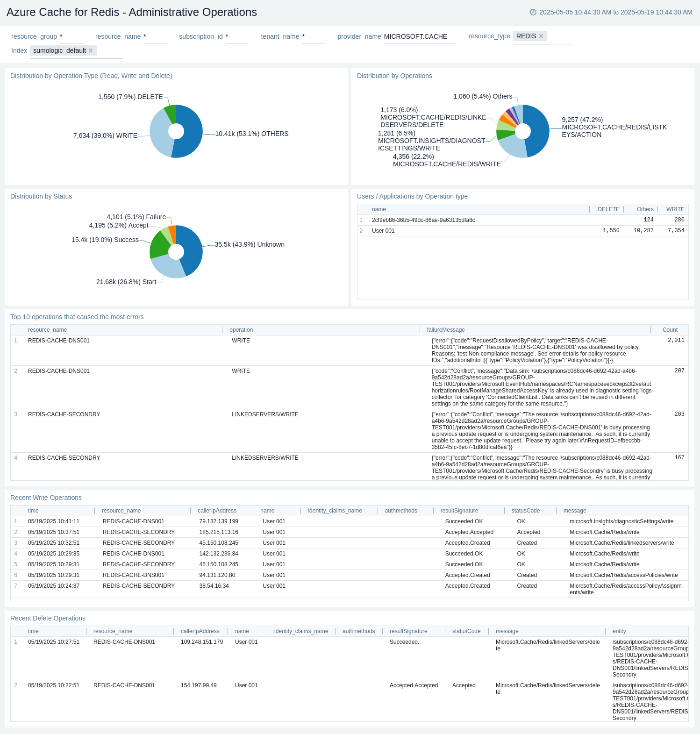Click caller IP 142.132.236.84
This screenshot has width=700, height=734.
[219, 554]
